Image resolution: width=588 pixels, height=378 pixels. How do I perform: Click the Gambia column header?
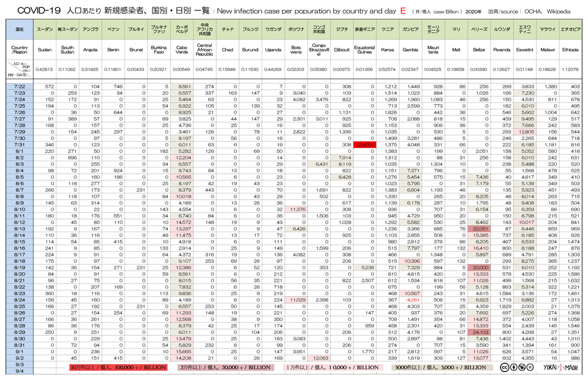point(411,50)
